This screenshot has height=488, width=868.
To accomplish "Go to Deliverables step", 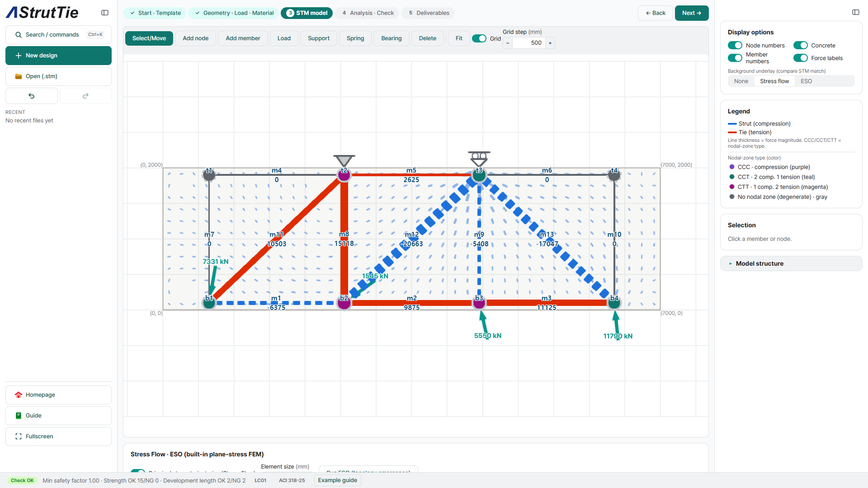I will (x=429, y=13).
